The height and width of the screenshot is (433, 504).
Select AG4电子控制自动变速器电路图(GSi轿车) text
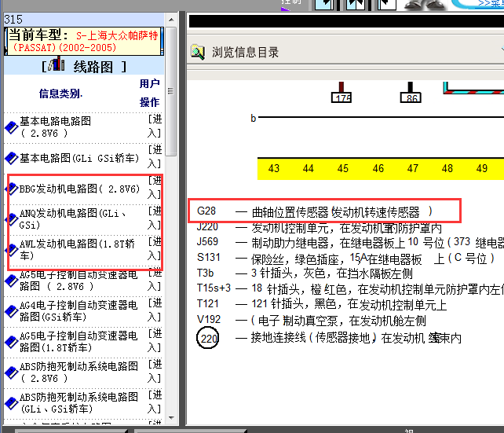pyautogui.click(x=79, y=310)
